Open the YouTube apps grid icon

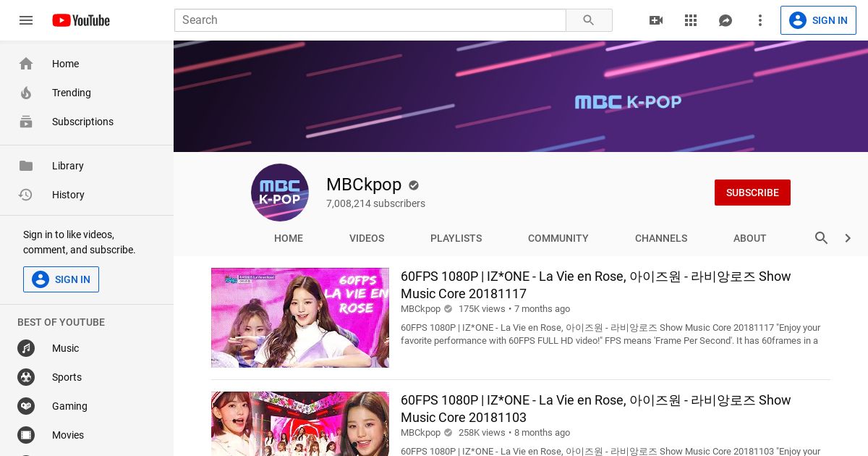691,20
